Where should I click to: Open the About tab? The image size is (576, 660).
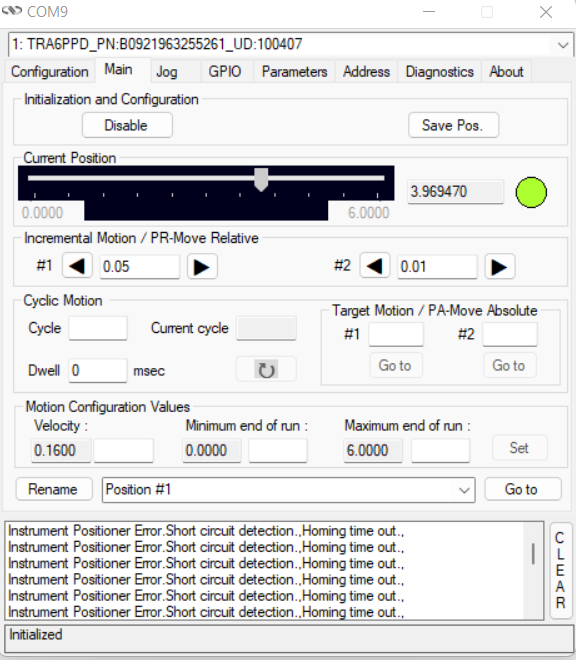click(x=506, y=72)
